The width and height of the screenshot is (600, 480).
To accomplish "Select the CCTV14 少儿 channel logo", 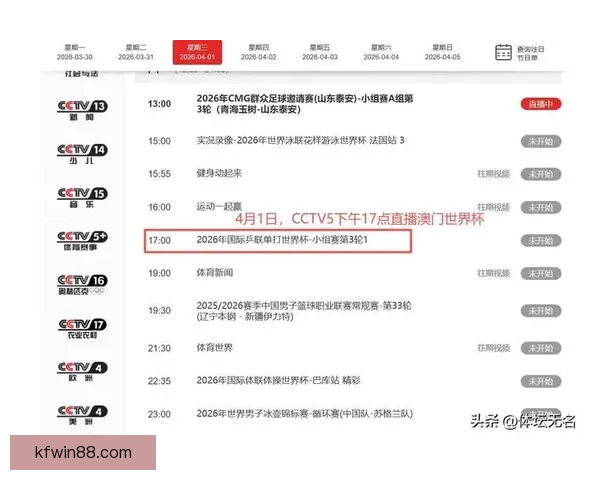I will [x=82, y=154].
